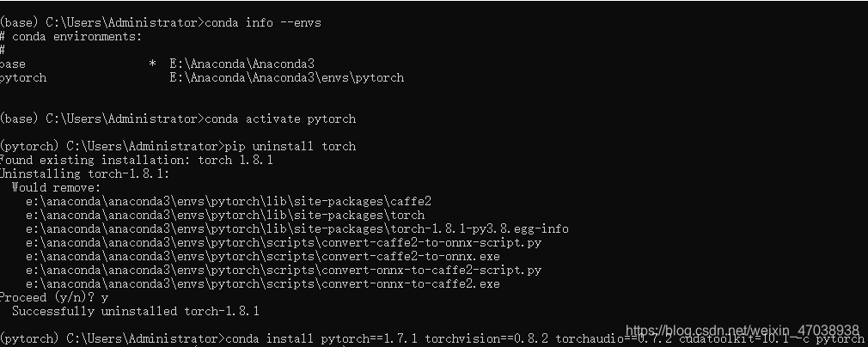Click the base environment path E:\Anaconda\Anaconda3
868x347 pixels.
point(241,64)
